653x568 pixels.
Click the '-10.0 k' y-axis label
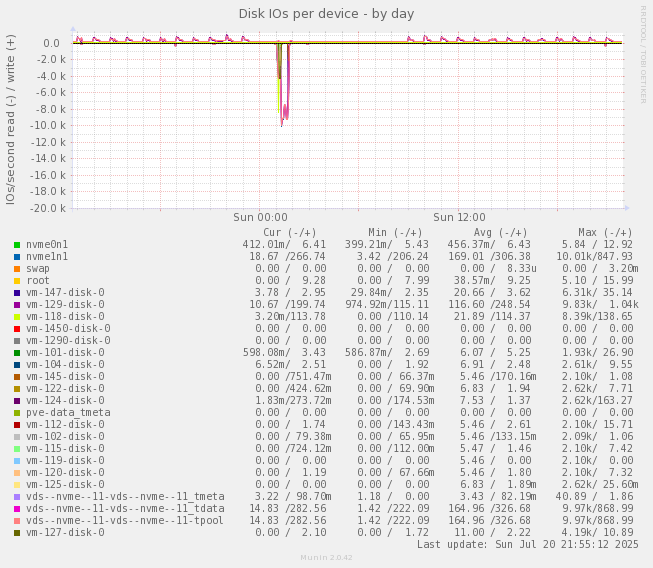47,125
